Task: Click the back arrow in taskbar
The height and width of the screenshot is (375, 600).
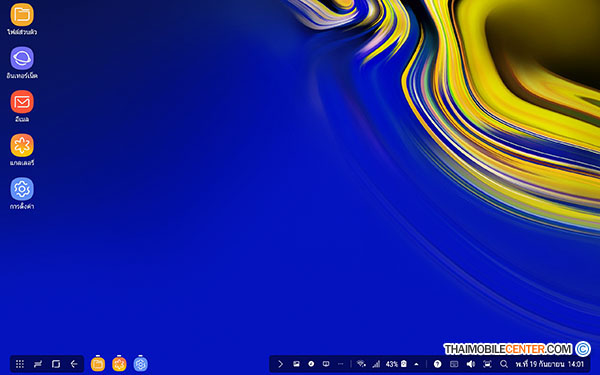Action: pyautogui.click(x=74, y=364)
